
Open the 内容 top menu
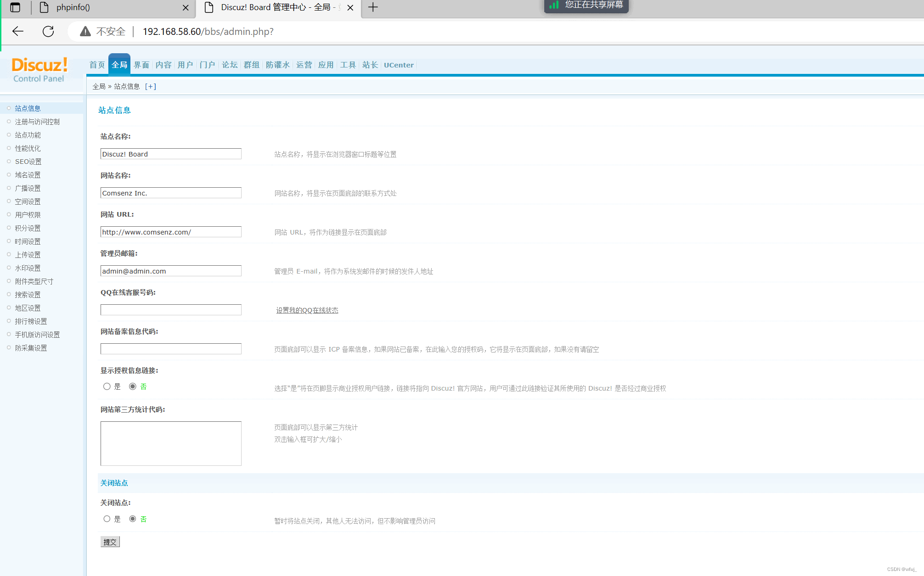click(163, 65)
